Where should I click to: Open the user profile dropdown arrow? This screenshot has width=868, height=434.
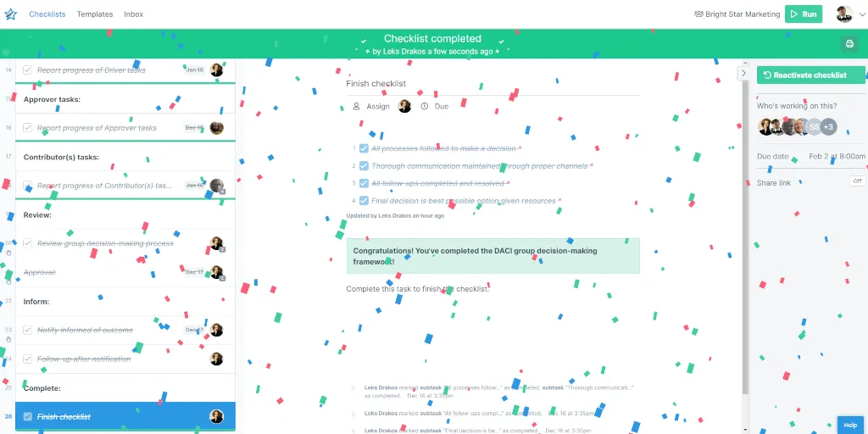(x=861, y=14)
